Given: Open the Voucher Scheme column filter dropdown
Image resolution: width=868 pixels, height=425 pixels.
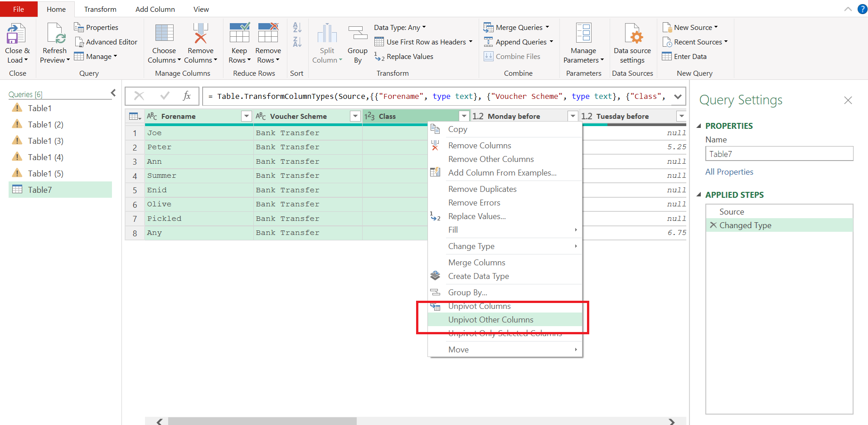Looking at the screenshot, I should [x=355, y=117].
